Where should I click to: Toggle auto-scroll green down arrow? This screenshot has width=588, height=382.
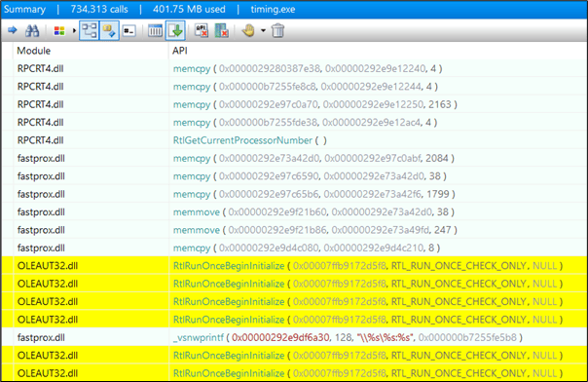(x=175, y=31)
